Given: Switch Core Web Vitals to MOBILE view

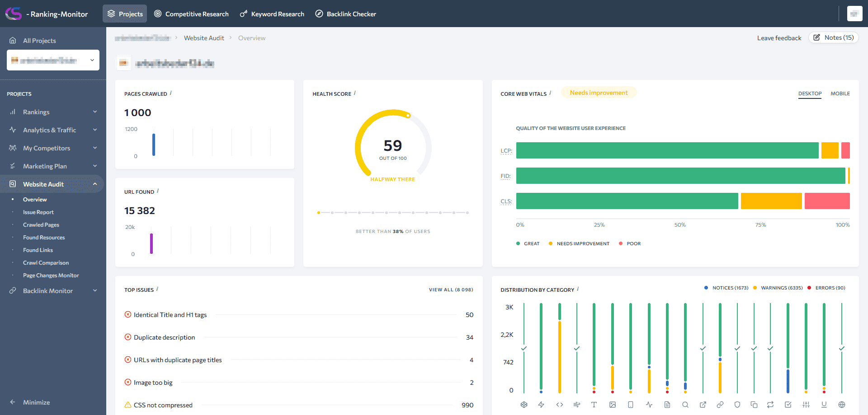Looking at the screenshot, I should click(840, 93).
